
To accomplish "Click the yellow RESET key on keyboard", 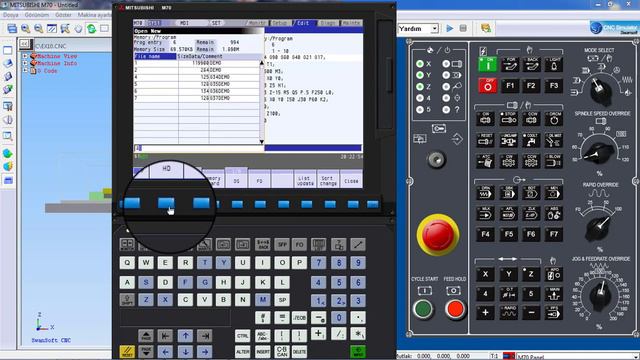I will pos(127,351).
